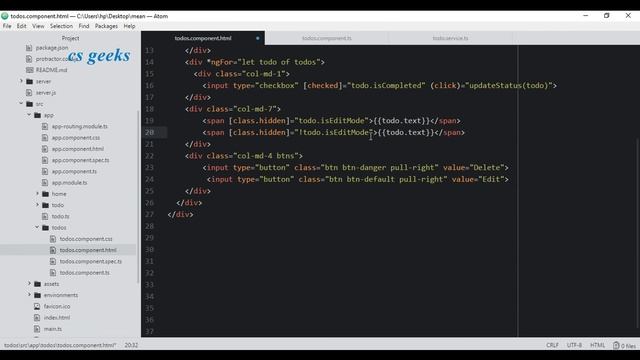
Task: Click the modified dot on todos.component.html tab
Action: point(258,38)
